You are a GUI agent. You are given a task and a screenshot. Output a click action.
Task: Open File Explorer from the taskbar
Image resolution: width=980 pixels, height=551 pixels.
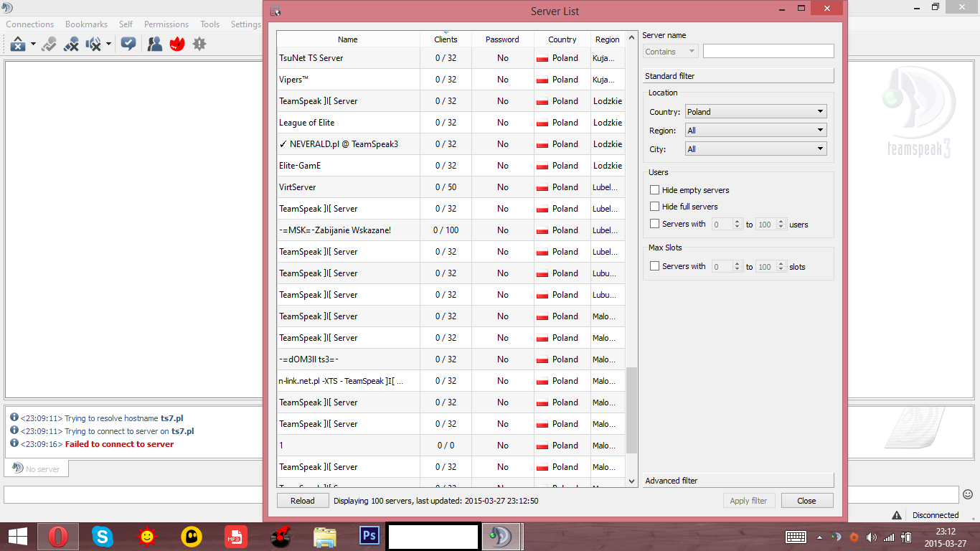325,536
